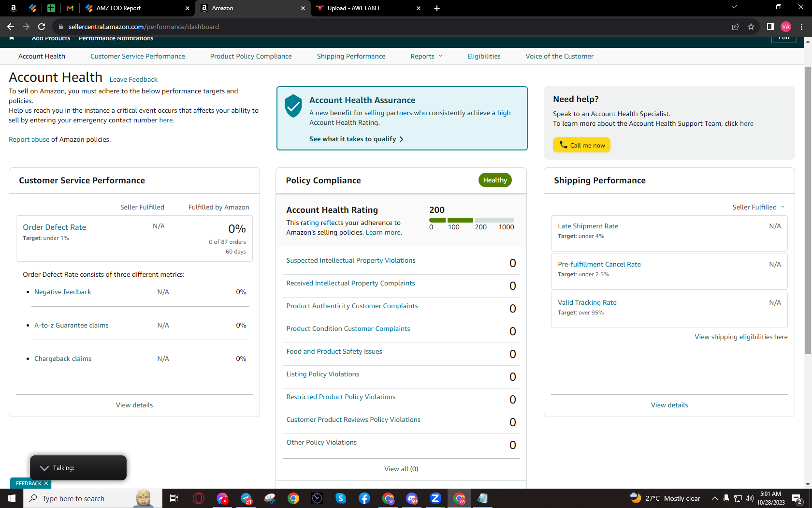
Task: Dismiss the FEEDBACK tab
Action: pyautogui.click(x=46, y=483)
